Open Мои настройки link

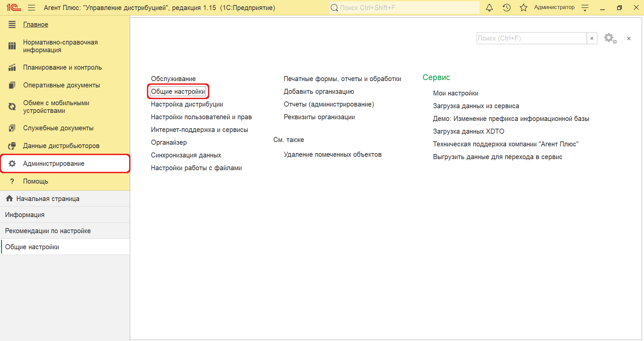(x=455, y=93)
